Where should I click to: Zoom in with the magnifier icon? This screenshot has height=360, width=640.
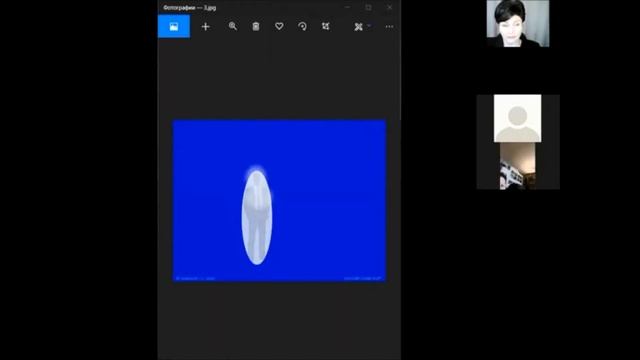pyautogui.click(x=233, y=27)
